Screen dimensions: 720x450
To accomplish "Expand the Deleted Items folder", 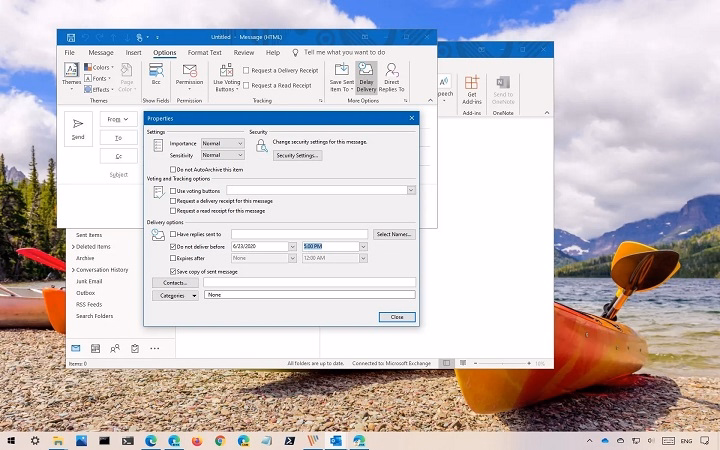I will pos(73,247).
